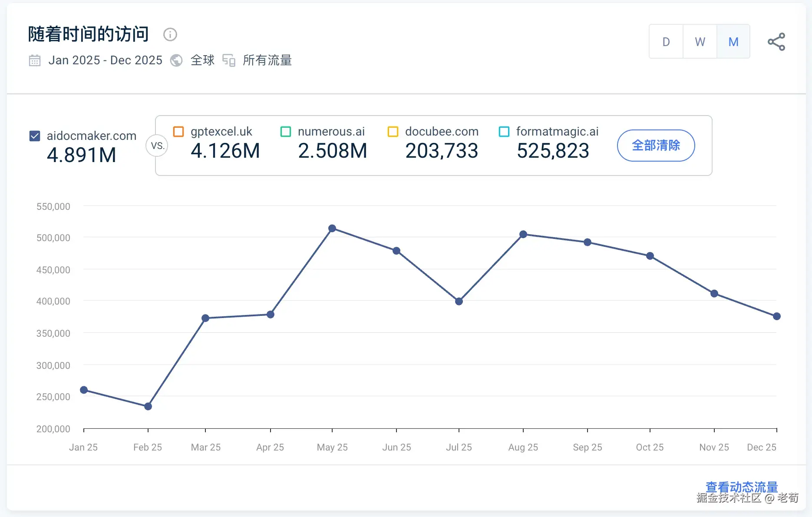The height and width of the screenshot is (517, 812).
Task: Click the info icon beside 随着时间的访问
Action: [x=170, y=34]
